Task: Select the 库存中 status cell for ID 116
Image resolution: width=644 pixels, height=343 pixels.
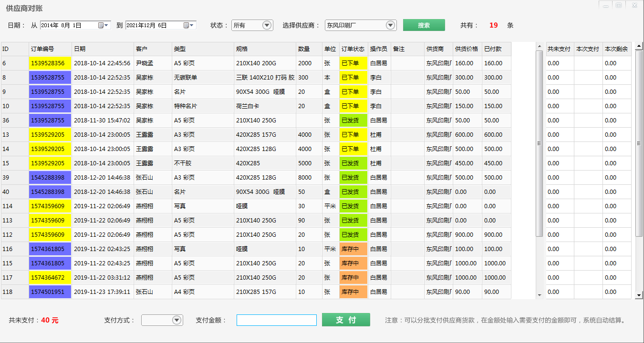Action: point(353,249)
